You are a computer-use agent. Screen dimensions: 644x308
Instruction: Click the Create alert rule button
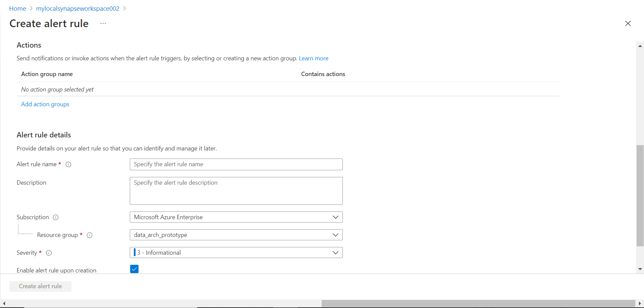pyautogui.click(x=40, y=286)
